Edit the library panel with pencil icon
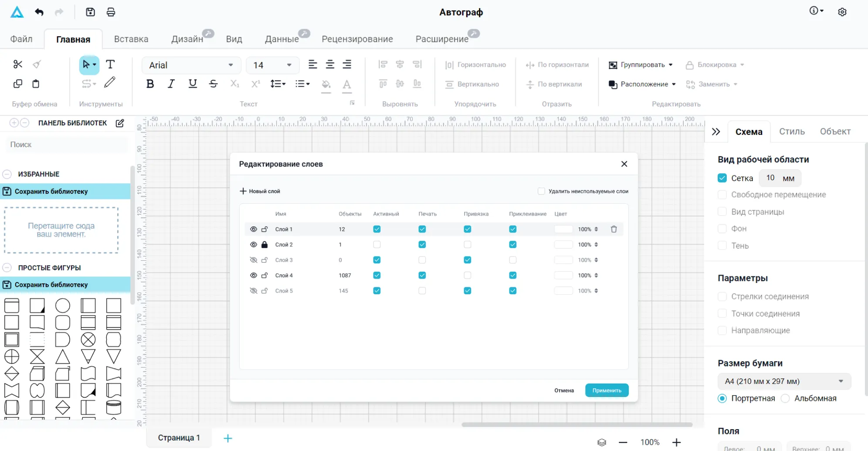 click(120, 123)
